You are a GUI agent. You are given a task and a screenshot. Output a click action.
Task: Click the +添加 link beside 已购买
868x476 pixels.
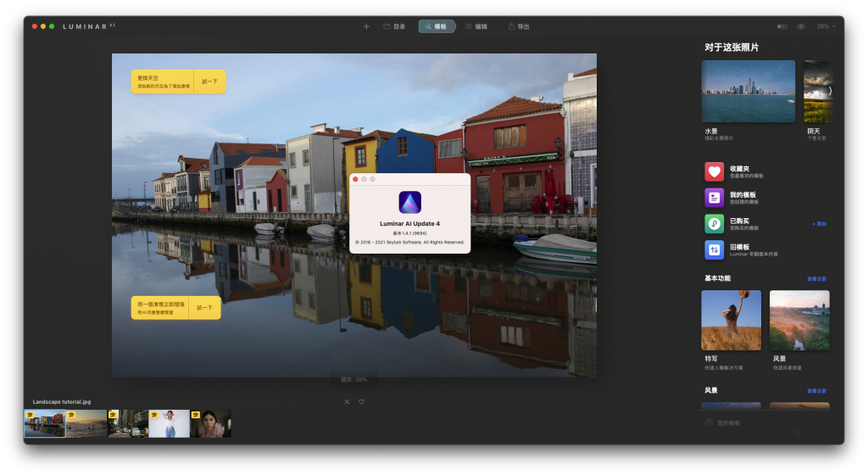pos(820,224)
